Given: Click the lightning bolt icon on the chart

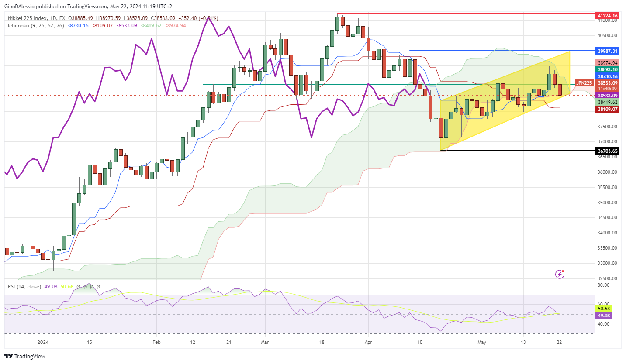Looking at the screenshot, I should (560, 274).
